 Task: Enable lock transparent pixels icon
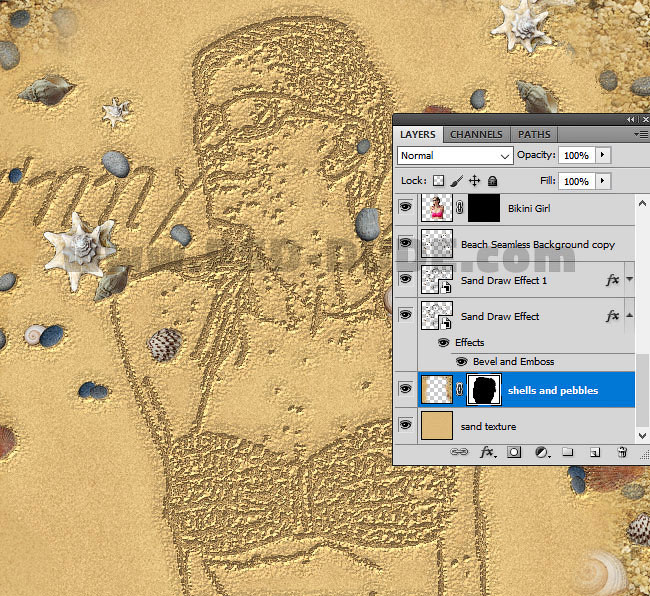(x=438, y=181)
